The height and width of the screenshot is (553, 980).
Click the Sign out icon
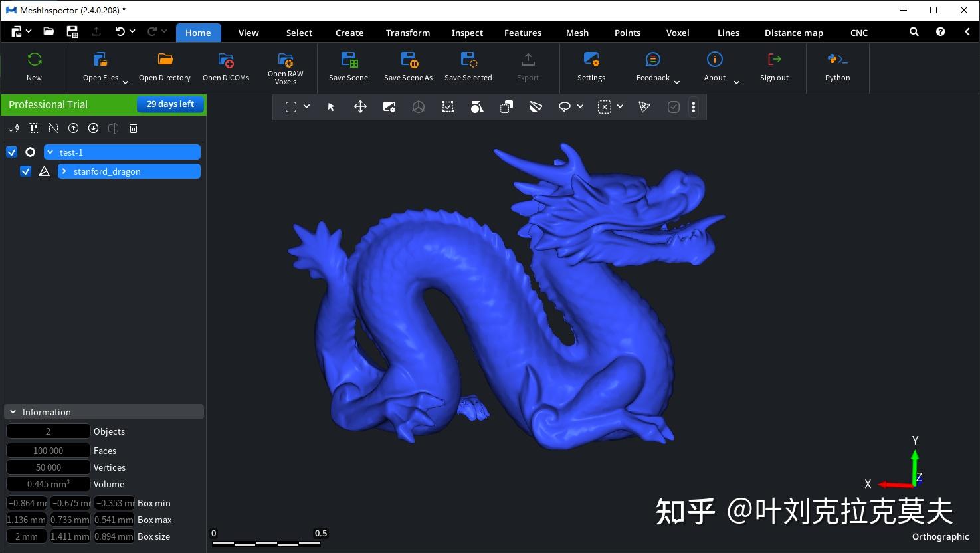774,60
